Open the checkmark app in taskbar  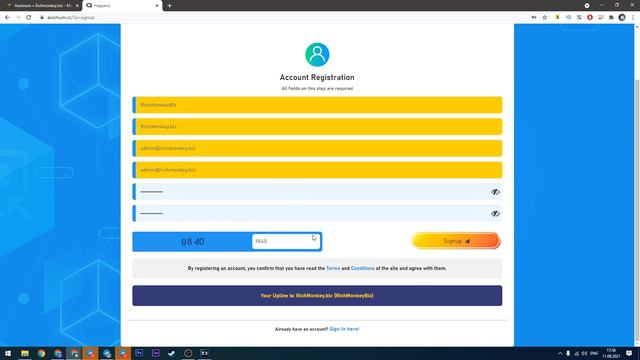pos(172,353)
